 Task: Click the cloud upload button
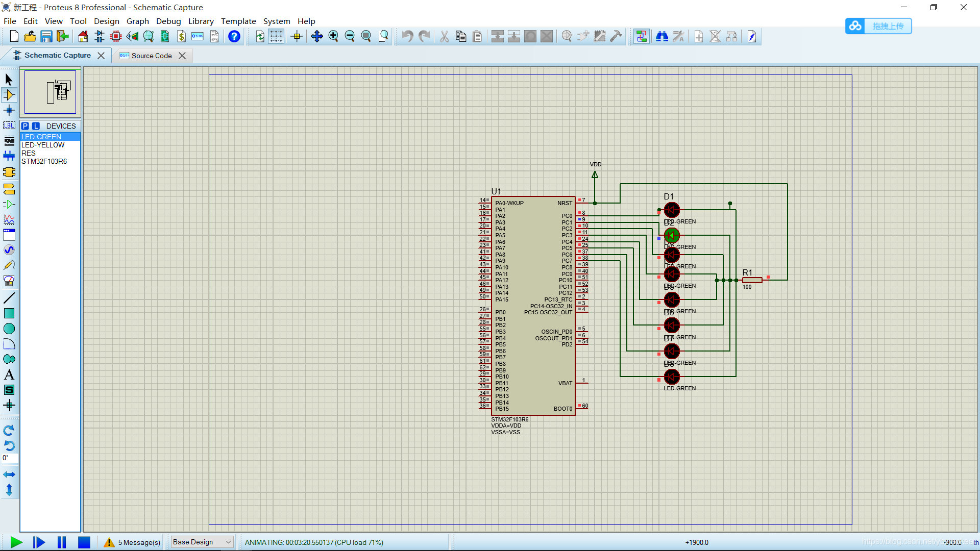point(878,26)
